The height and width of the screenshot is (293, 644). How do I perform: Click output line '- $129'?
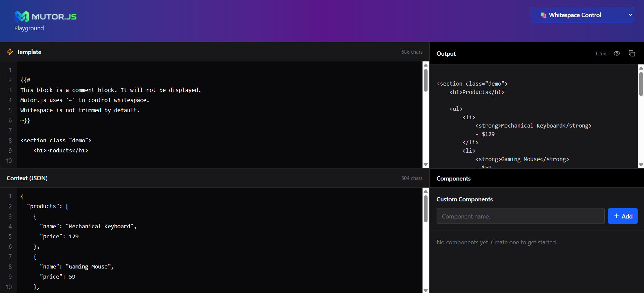point(485,134)
